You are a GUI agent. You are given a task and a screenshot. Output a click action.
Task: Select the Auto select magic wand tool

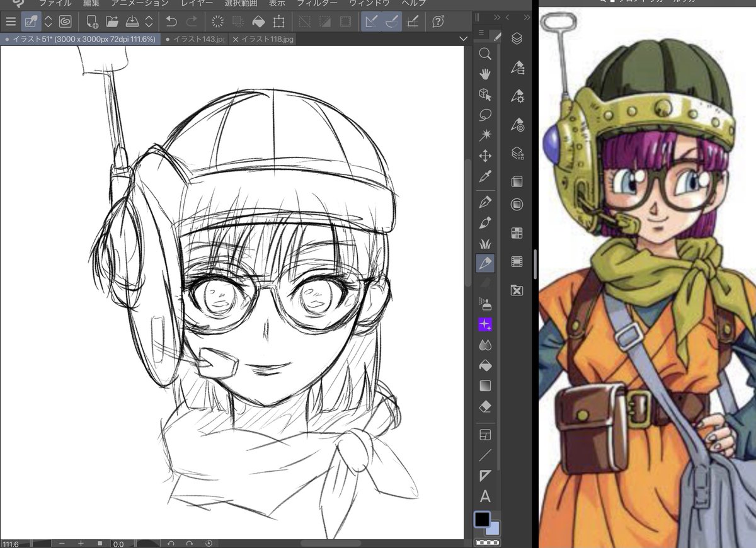485,135
